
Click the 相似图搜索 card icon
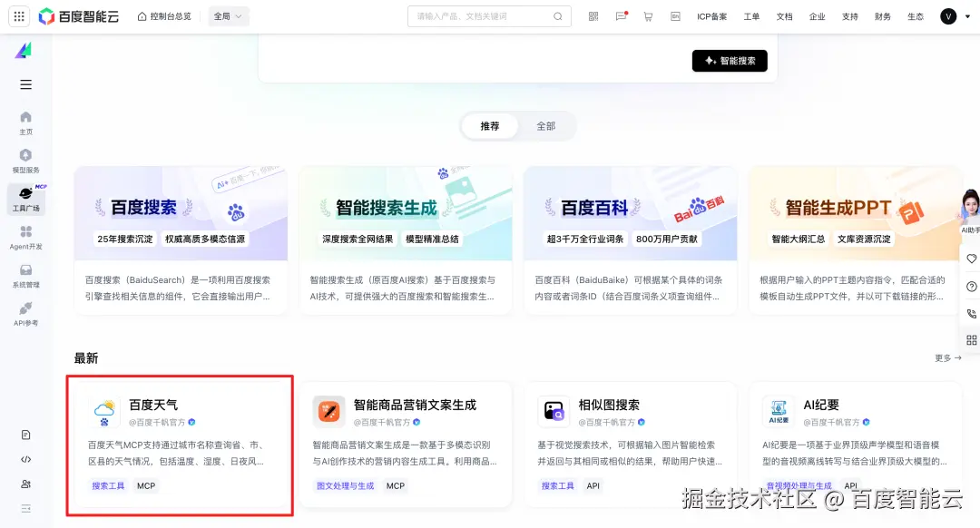click(554, 411)
